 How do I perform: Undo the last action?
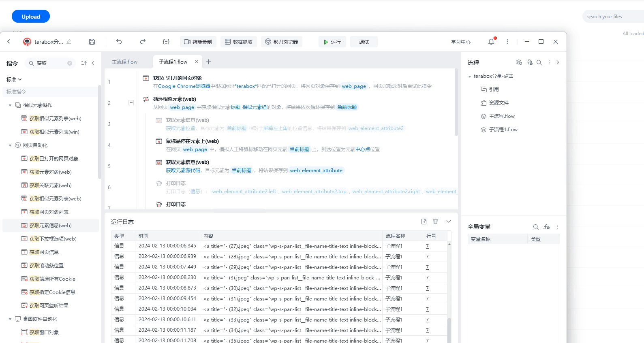tap(119, 42)
